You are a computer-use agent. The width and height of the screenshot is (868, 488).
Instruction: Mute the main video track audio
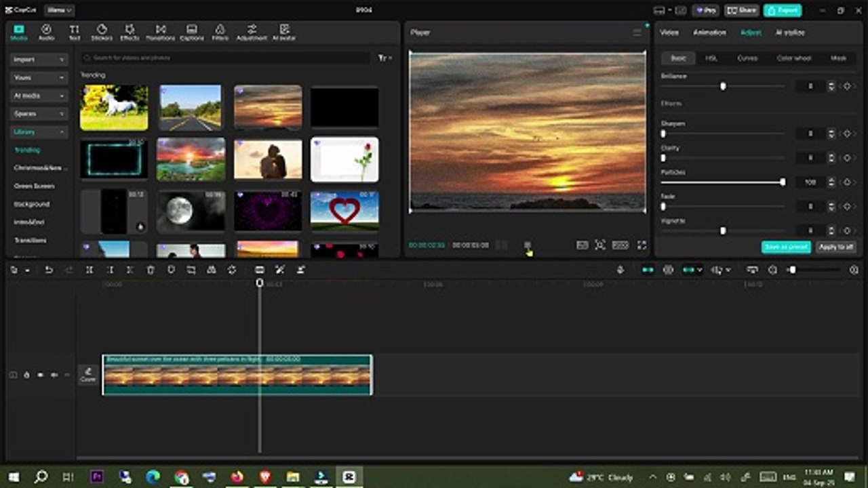[54, 375]
